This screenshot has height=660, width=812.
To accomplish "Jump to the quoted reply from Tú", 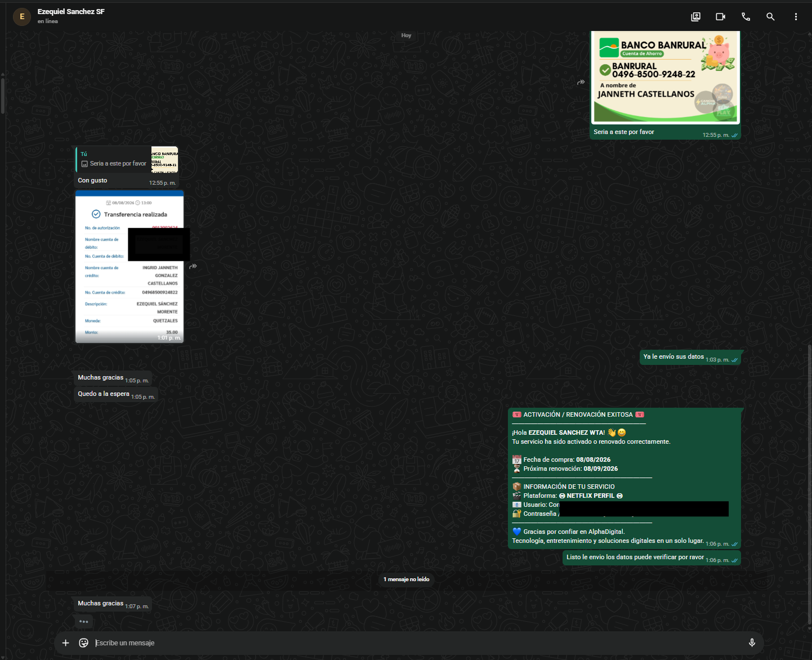I will (127, 159).
